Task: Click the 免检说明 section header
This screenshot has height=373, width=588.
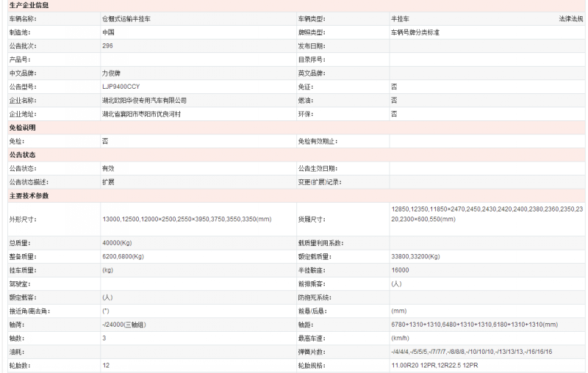Action: tap(22, 128)
